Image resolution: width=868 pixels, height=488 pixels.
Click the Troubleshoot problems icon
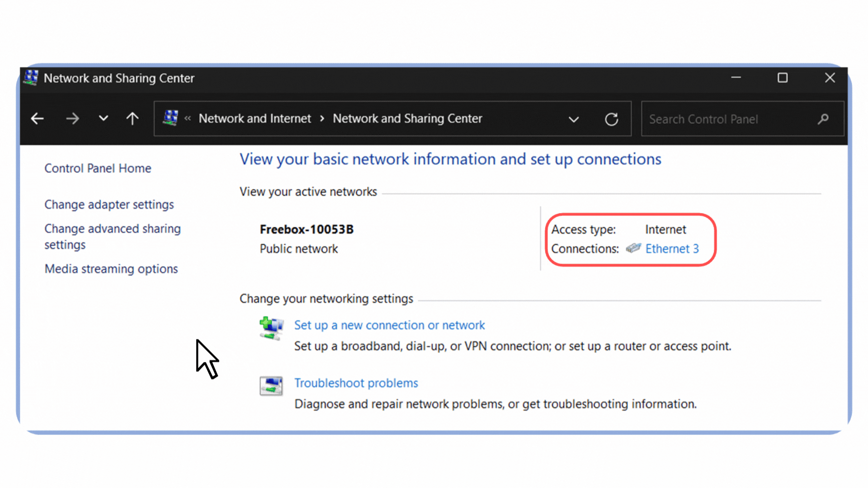tap(271, 386)
